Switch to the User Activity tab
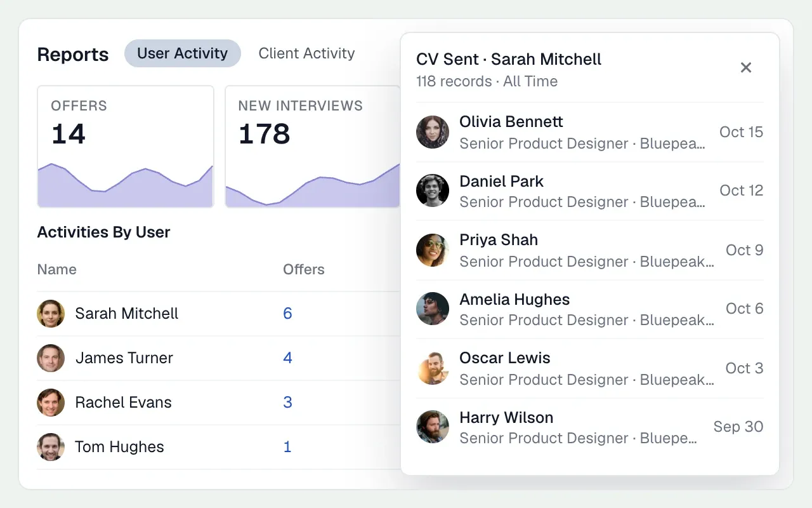Viewport: 812px width, 508px height. (x=183, y=53)
